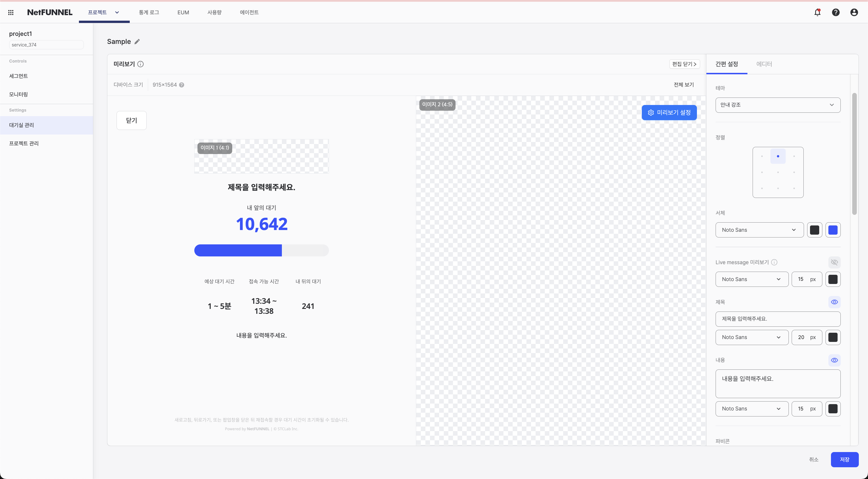This screenshot has height=479, width=868.
Task: Toggle Live message preview visibility eye
Action: click(834, 262)
